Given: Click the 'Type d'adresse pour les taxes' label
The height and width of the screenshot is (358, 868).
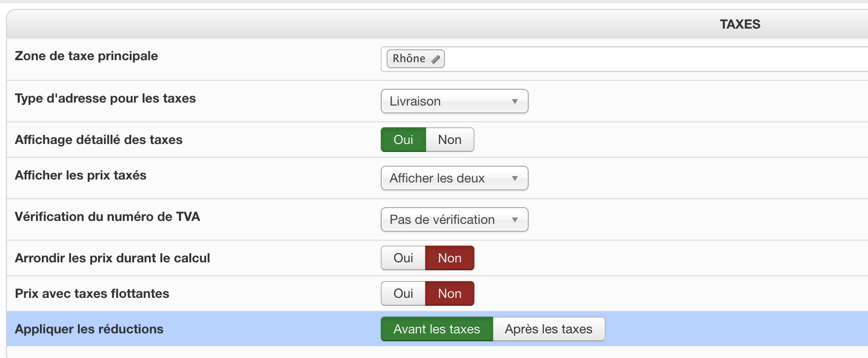Looking at the screenshot, I should click(x=105, y=98).
